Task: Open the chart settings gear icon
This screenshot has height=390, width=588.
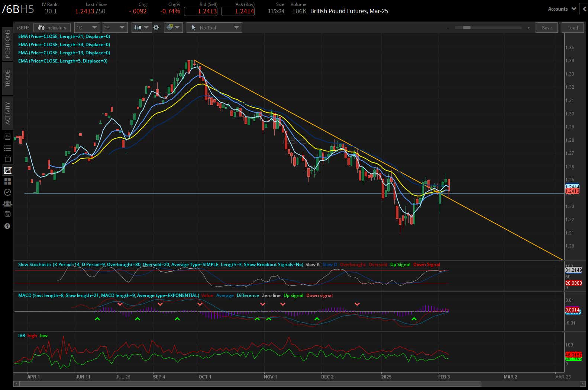Action: (x=156, y=28)
